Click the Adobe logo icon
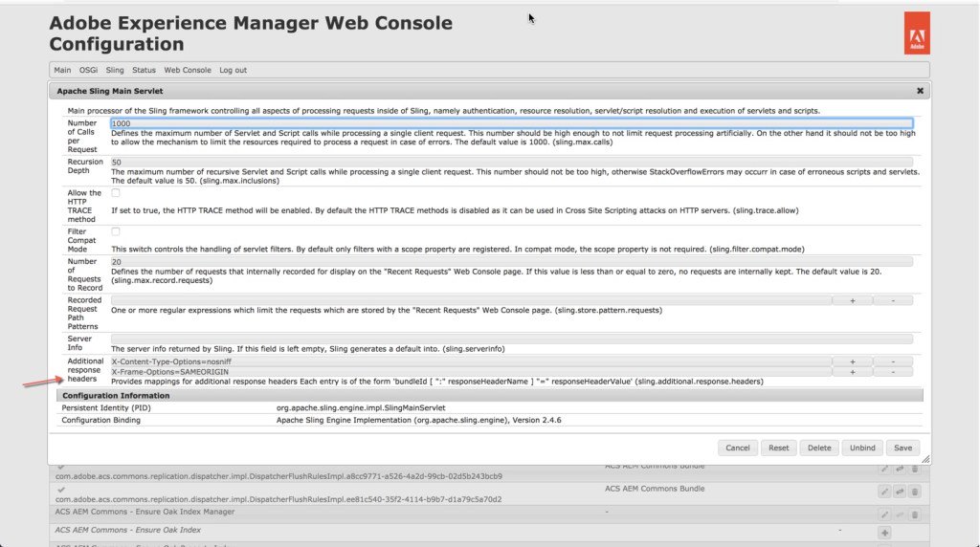This screenshot has width=980, height=547. coord(917,33)
